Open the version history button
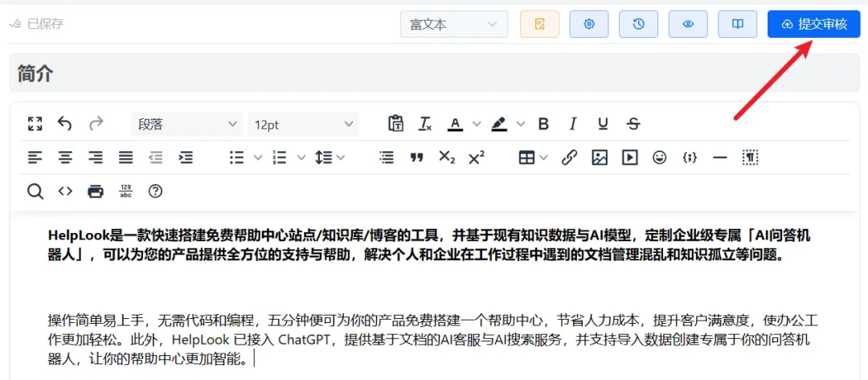Screen dimensions: 868x380 point(638,24)
